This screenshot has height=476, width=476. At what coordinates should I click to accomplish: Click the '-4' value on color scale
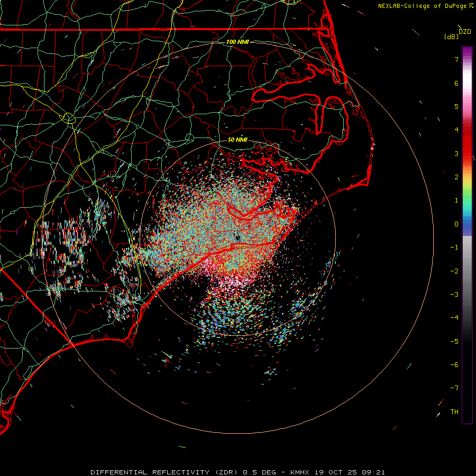[x=454, y=318]
